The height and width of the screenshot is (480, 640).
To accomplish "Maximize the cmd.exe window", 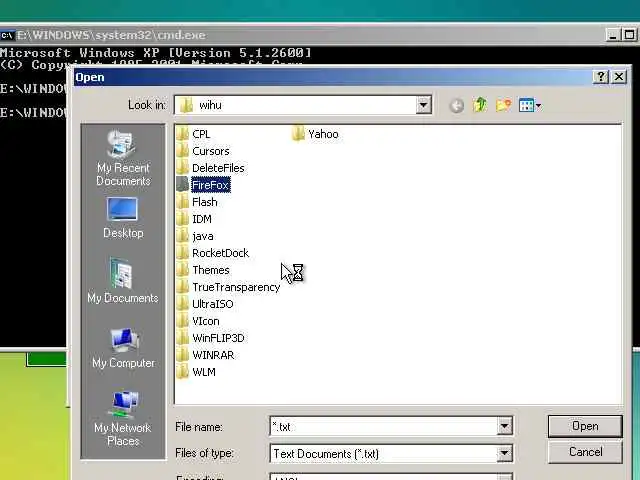I will 629,35.
